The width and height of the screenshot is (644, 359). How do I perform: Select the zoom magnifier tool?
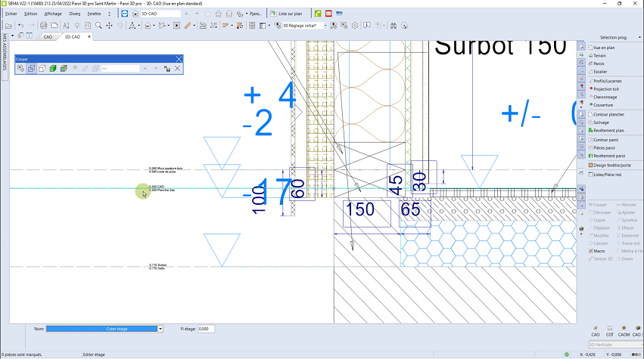click(x=98, y=25)
